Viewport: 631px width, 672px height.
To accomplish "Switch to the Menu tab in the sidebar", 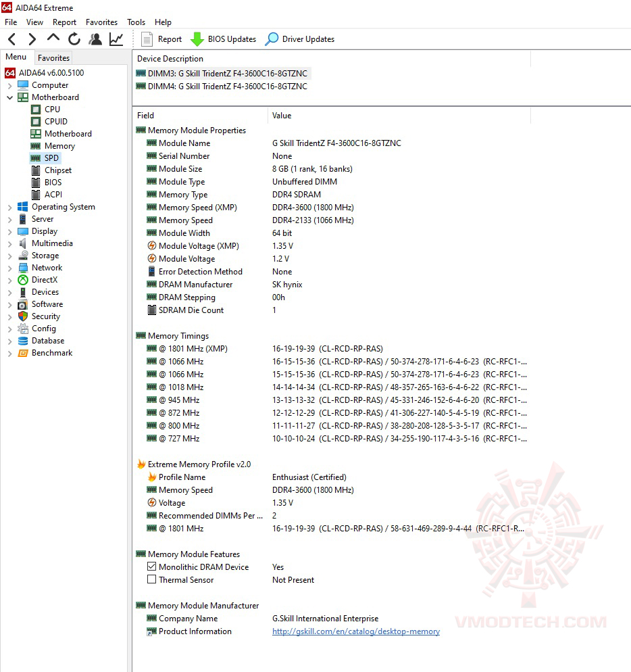I will 16,57.
